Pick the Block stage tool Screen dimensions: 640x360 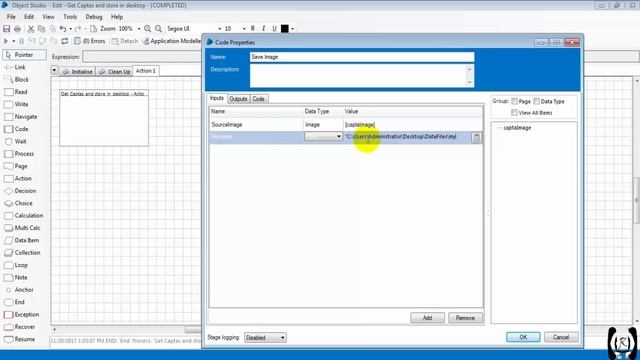pos(17,80)
